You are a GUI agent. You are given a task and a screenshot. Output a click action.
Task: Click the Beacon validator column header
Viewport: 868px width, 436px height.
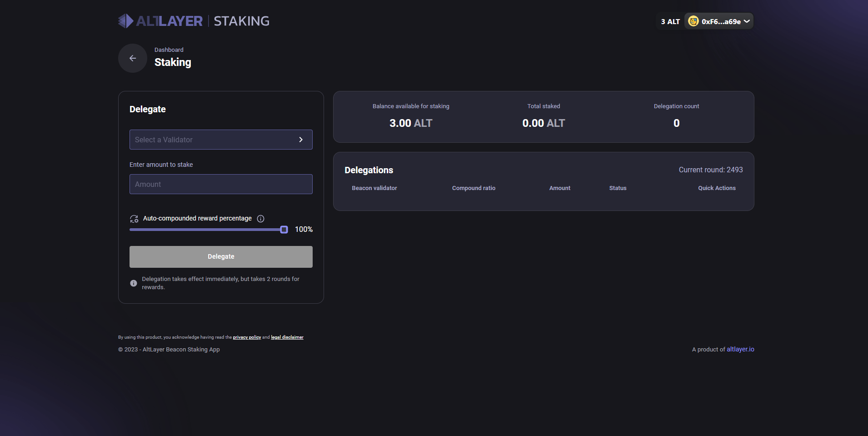pos(374,188)
